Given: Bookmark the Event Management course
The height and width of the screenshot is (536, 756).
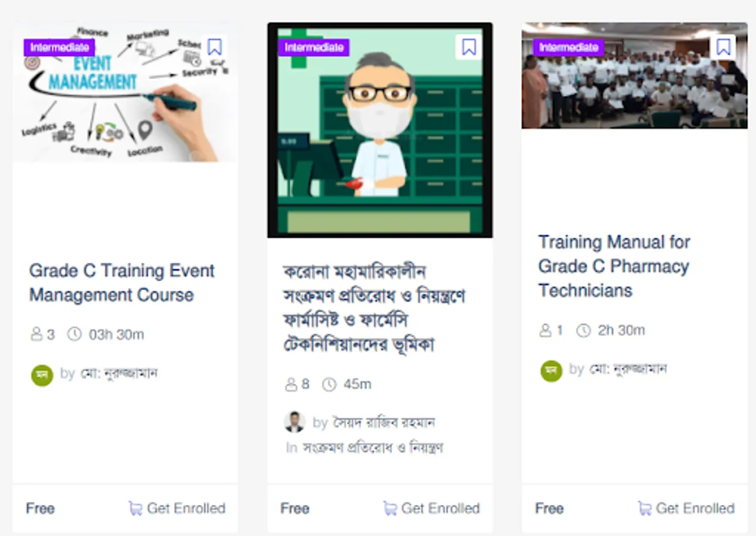Looking at the screenshot, I should 214,47.
